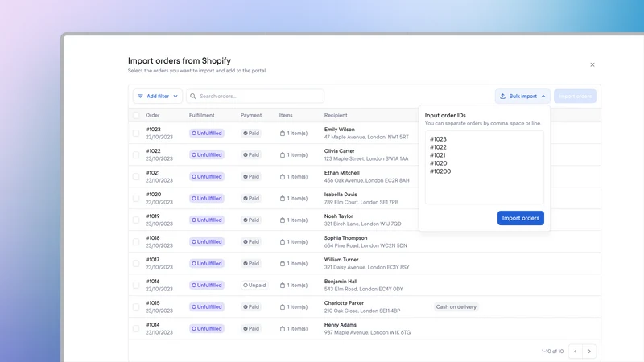This screenshot has height=362, width=644.
Task: Select the checkbox for order #1021
Action: tap(136, 176)
